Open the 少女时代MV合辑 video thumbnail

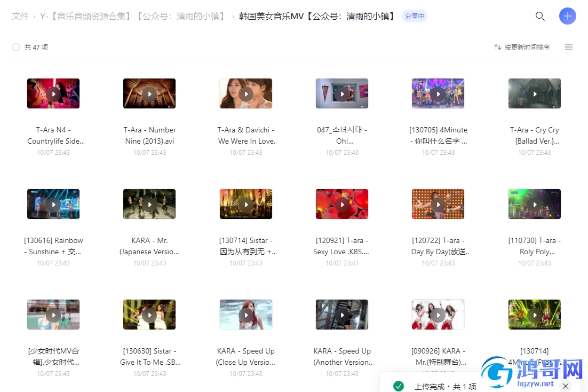click(x=53, y=315)
